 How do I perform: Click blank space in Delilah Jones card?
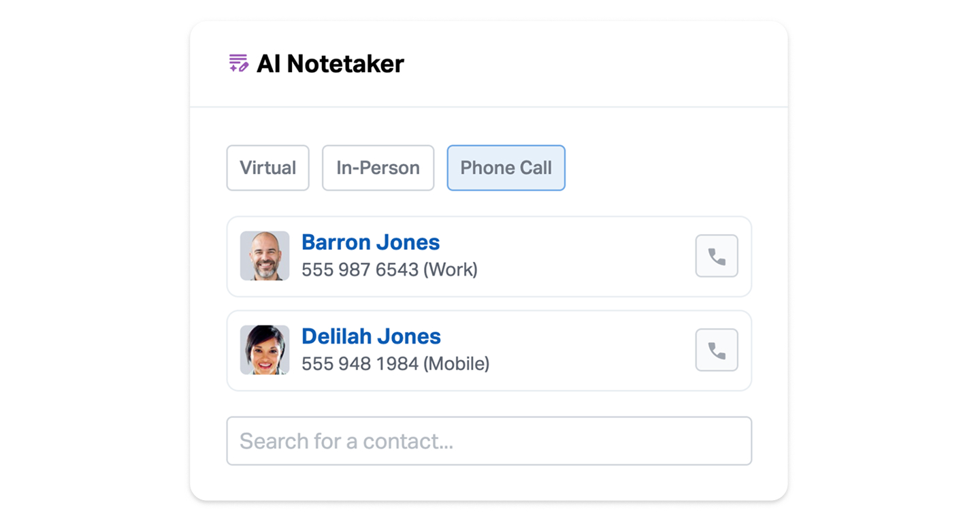tap(592, 350)
